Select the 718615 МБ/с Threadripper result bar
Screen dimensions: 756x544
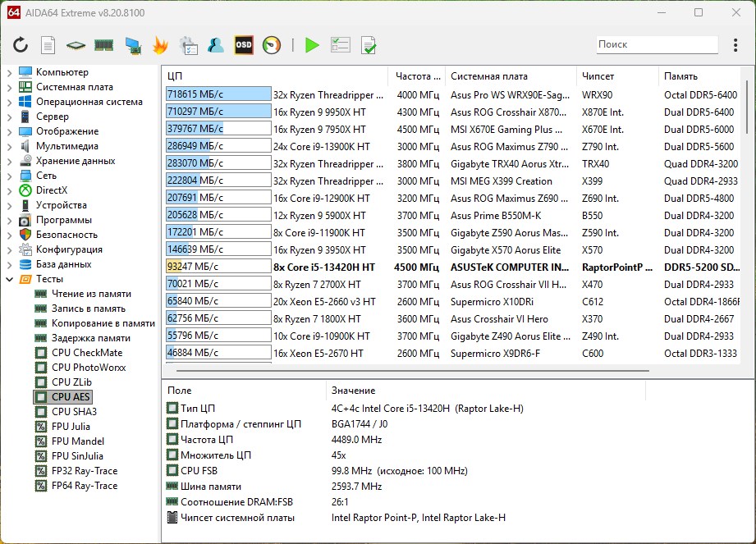(218, 95)
